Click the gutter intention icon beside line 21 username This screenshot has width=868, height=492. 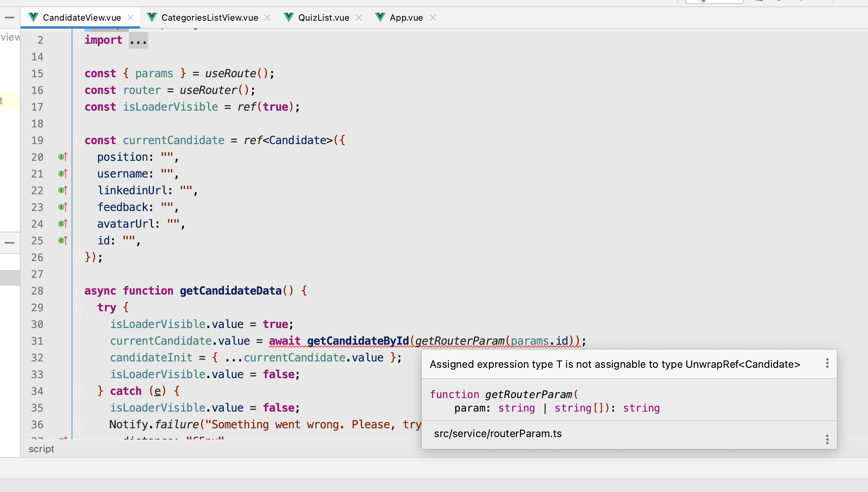[x=62, y=174]
